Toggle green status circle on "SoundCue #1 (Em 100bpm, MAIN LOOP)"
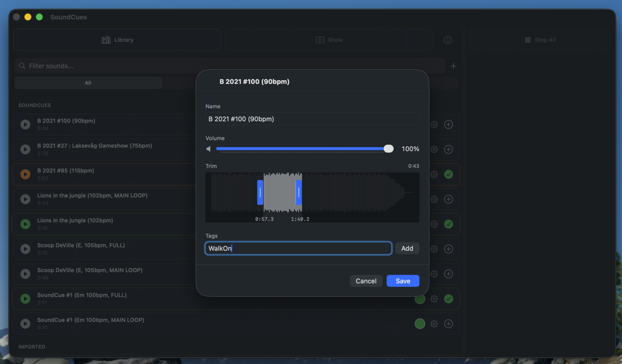The image size is (622, 364). 419,323
